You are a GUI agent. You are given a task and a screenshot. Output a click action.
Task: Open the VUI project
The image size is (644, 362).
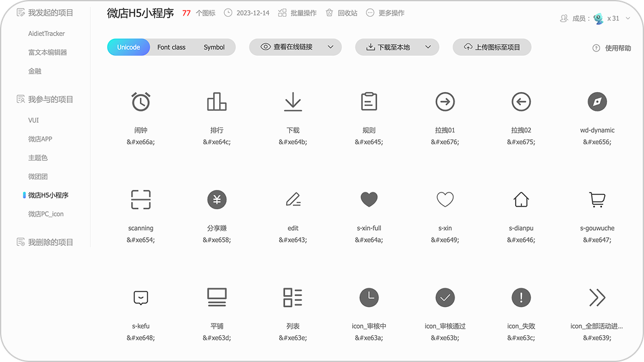pyautogui.click(x=33, y=120)
